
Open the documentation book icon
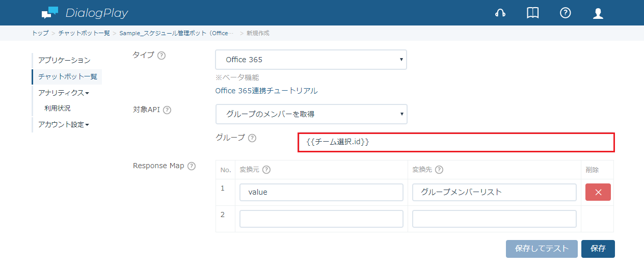click(x=532, y=13)
